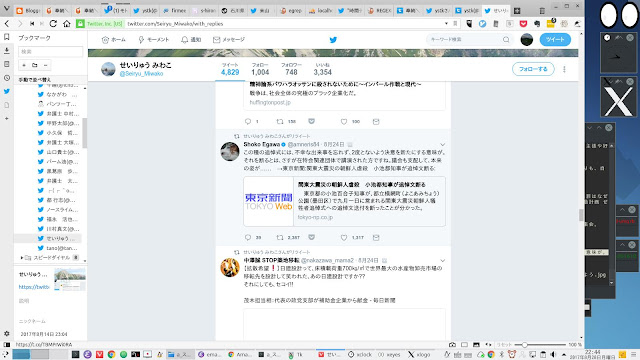
Task: Open the @Seiryu_Miwako profile handle link
Action: click(x=141, y=74)
